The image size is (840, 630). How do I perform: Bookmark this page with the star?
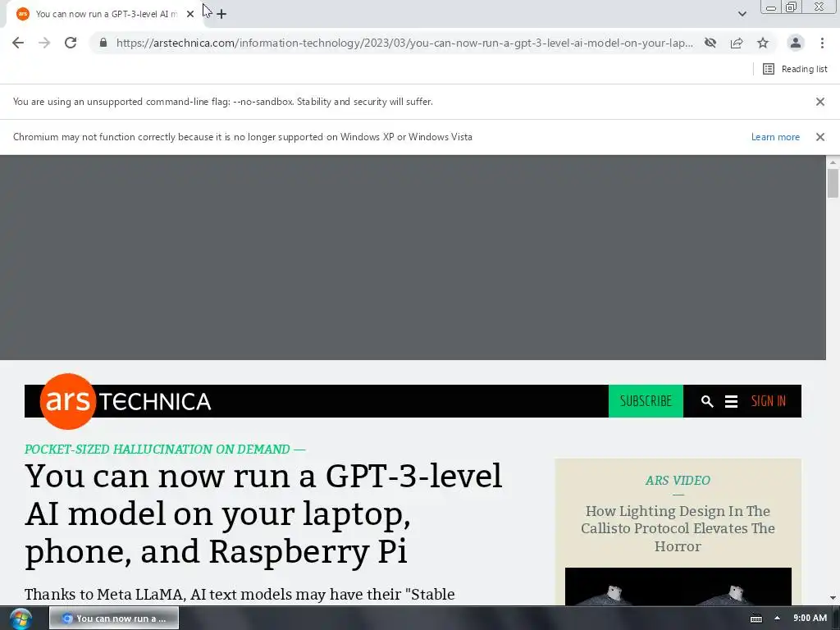click(763, 43)
